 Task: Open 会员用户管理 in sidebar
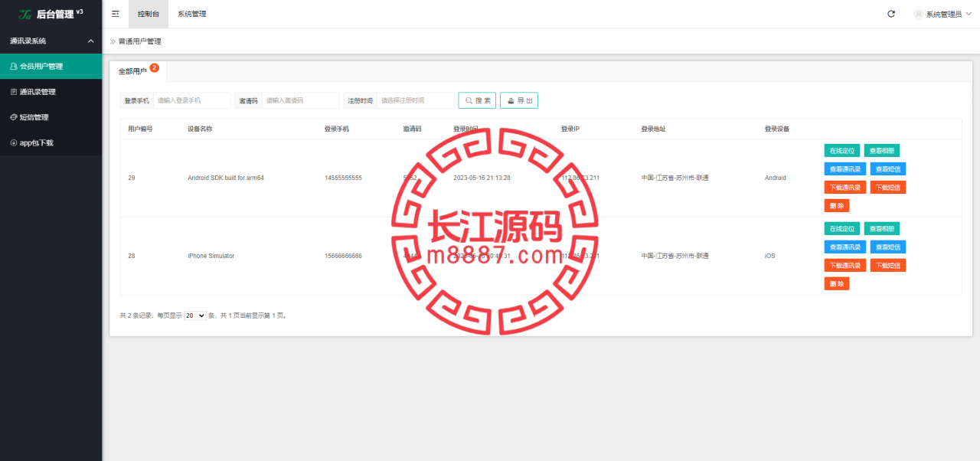tap(51, 66)
